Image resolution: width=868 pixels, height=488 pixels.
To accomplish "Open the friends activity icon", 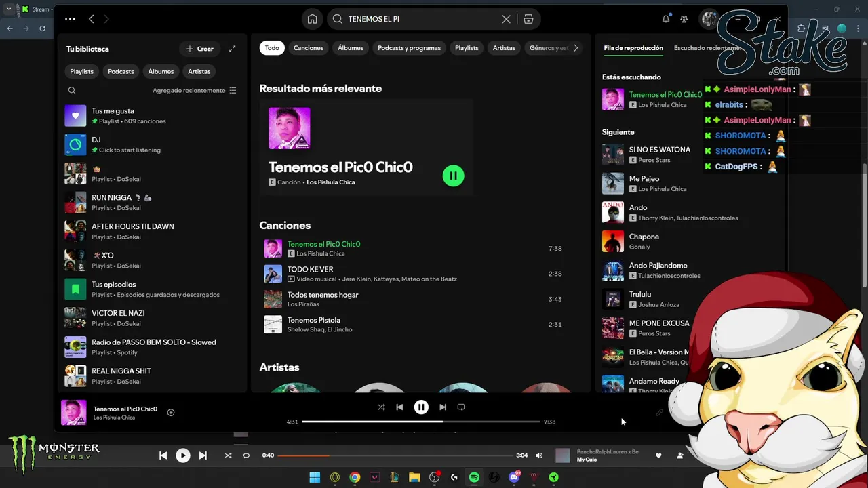I will [684, 19].
